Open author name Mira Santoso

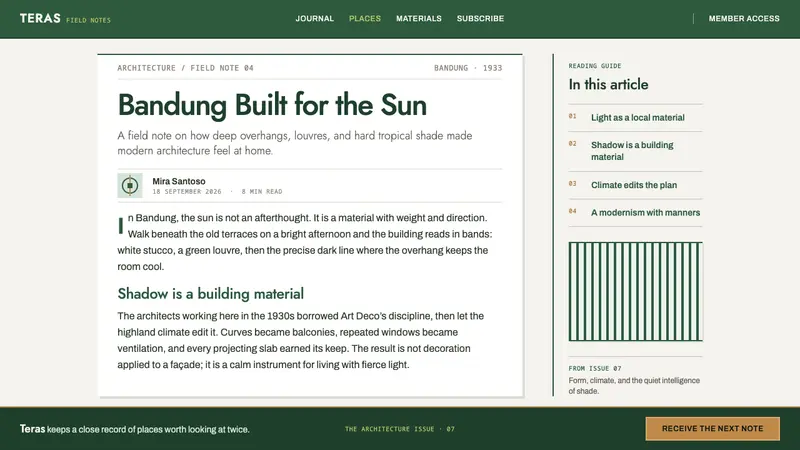point(179,181)
